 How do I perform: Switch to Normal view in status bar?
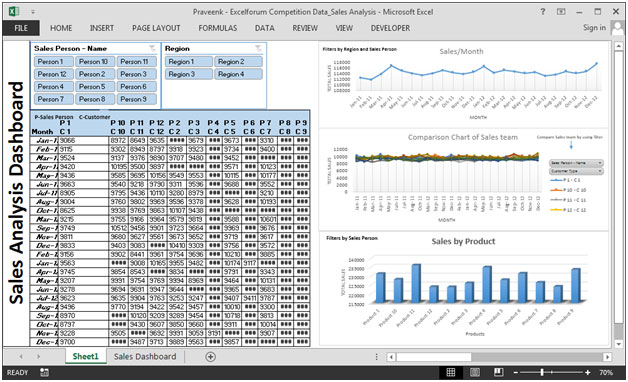451,372
